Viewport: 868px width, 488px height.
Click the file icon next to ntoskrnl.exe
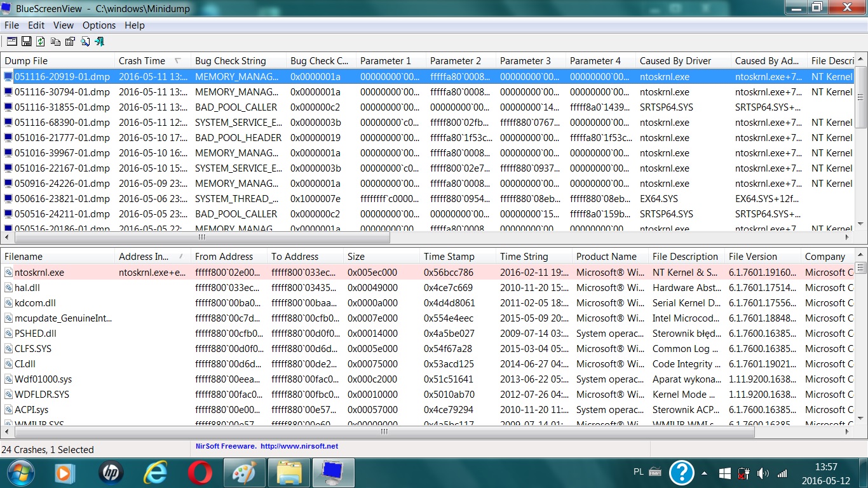[8, 273]
